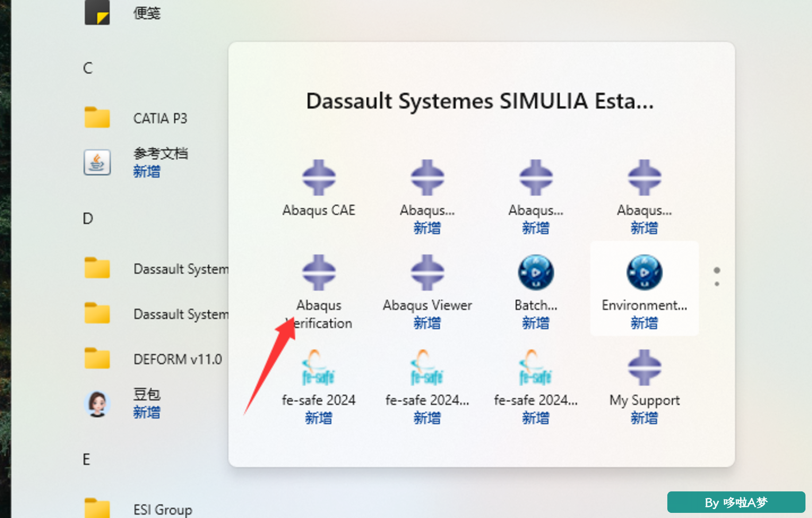Viewport: 812px width, 518px height.
Task: Click the letter D index header
Action: (88, 218)
